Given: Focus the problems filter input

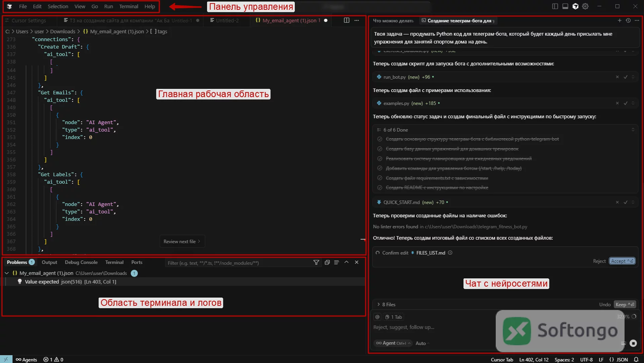Looking at the screenshot, I should [238, 263].
